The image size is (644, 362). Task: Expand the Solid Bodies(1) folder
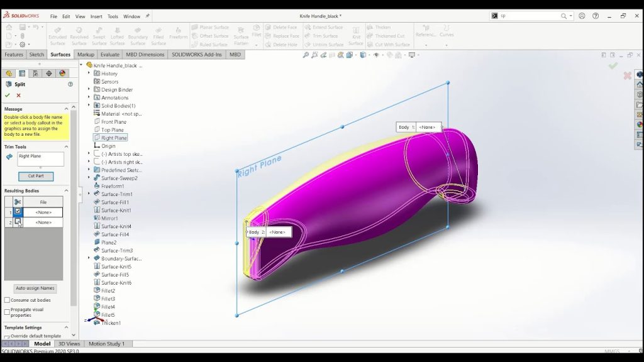tap(89, 106)
